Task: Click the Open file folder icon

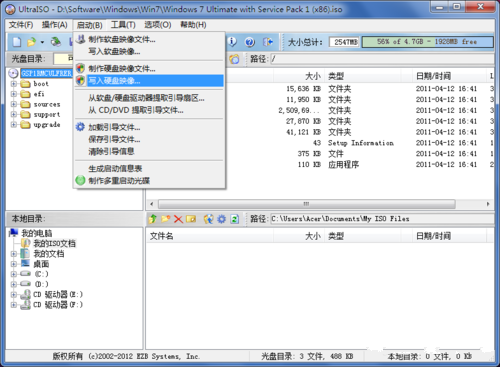Action: tap(31, 42)
